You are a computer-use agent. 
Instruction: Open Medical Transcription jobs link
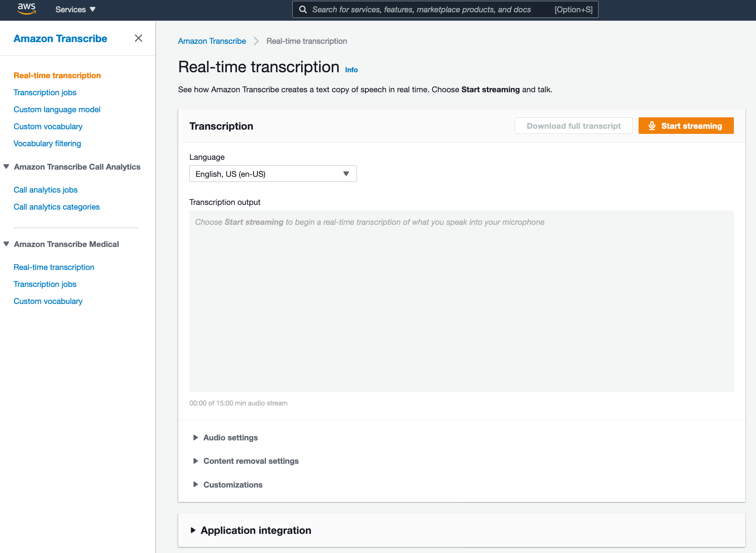pos(45,284)
